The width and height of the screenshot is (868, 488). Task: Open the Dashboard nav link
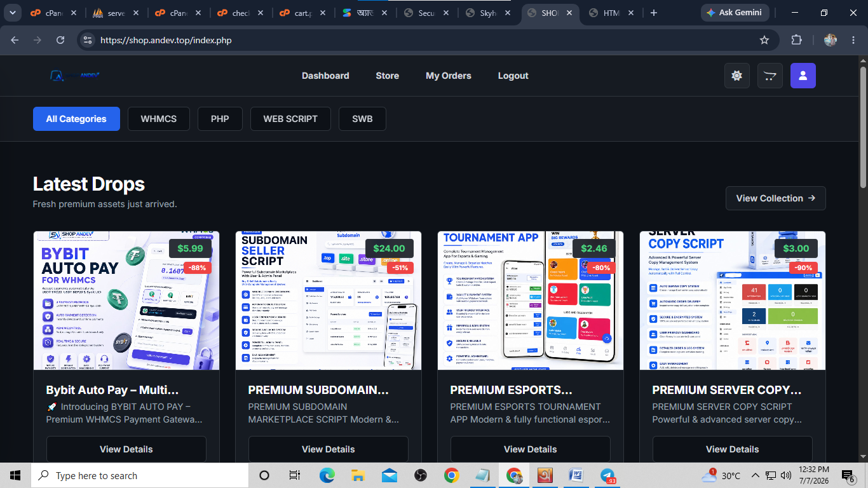[325, 76]
